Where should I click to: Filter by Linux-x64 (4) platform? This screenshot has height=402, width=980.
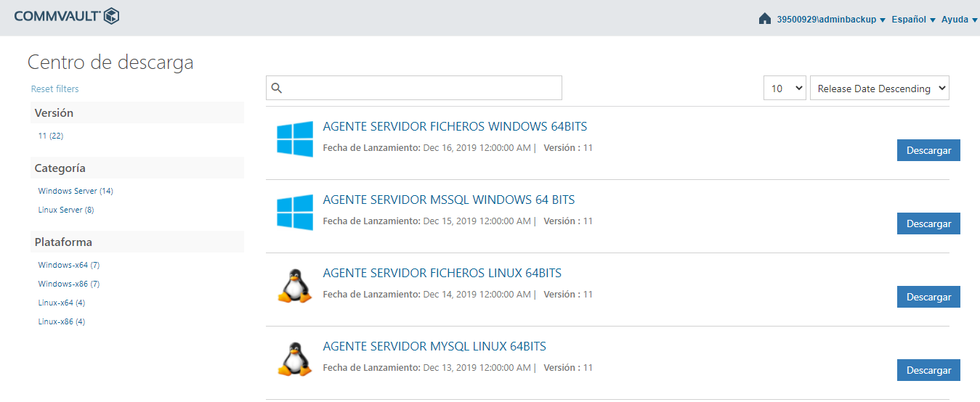coord(62,303)
